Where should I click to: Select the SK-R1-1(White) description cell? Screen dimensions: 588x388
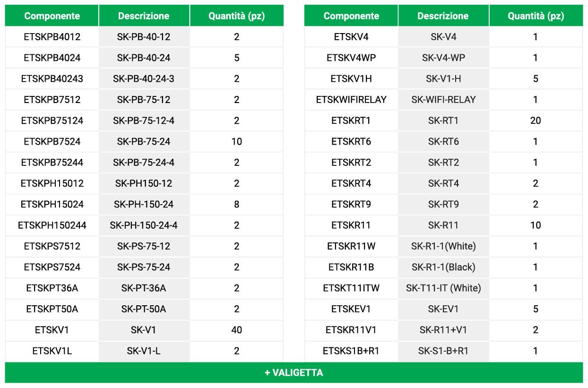(443, 246)
